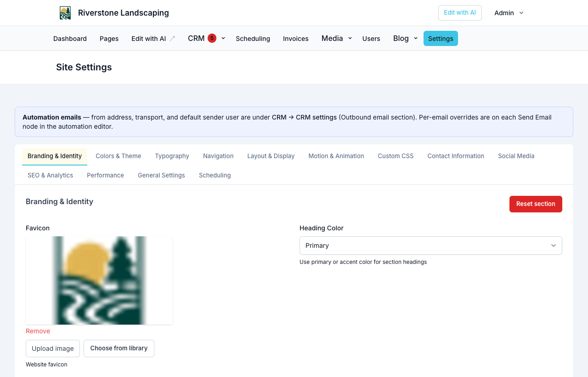Click the Upload image button

[53, 348]
